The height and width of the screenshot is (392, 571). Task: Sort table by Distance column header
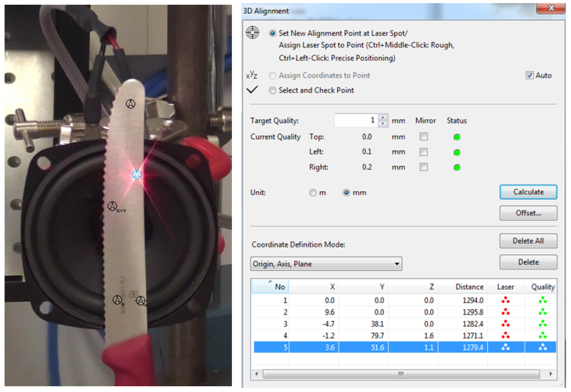[x=463, y=286]
